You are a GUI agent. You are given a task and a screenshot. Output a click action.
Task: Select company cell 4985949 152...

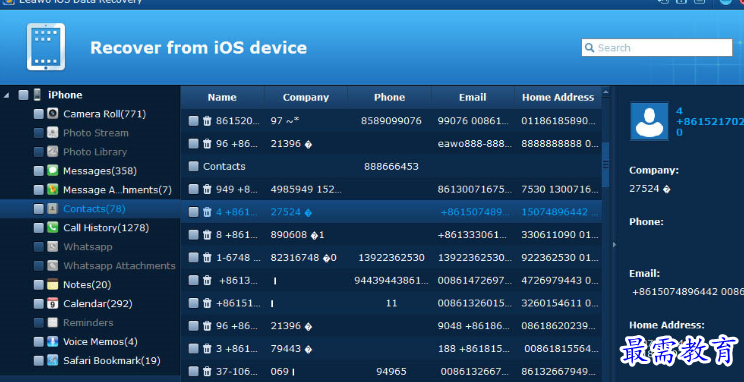pyautogui.click(x=306, y=189)
